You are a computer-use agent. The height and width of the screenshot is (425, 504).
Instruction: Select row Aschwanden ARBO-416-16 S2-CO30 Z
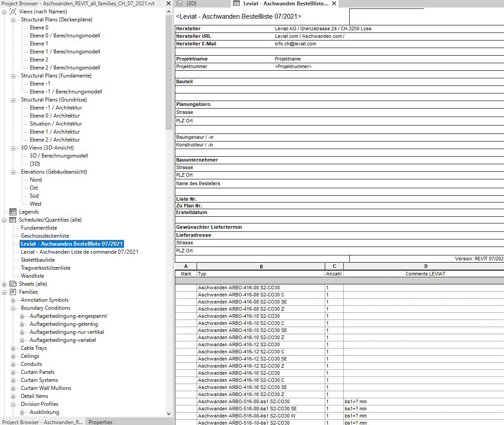(x=241, y=394)
